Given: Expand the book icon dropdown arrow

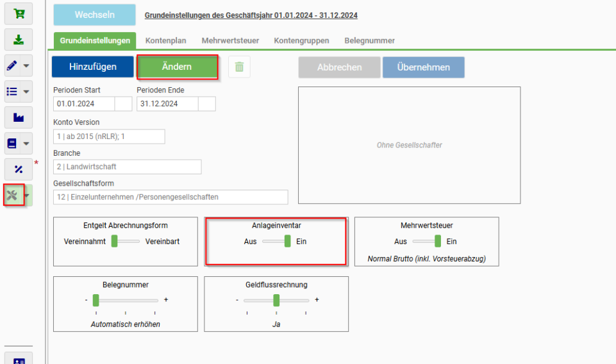Looking at the screenshot, I should click(x=26, y=144).
